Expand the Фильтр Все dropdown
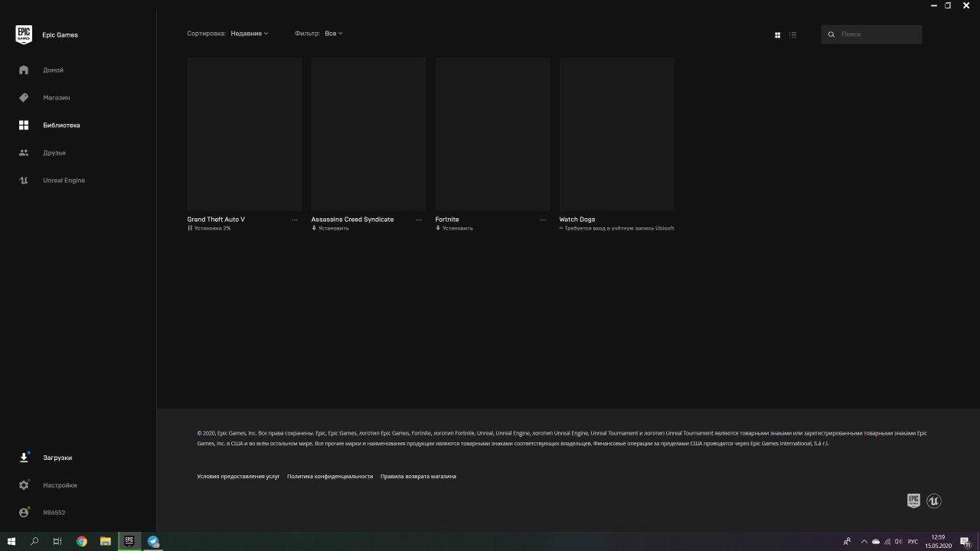Image resolution: width=980 pixels, height=551 pixels. click(x=334, y=34)
